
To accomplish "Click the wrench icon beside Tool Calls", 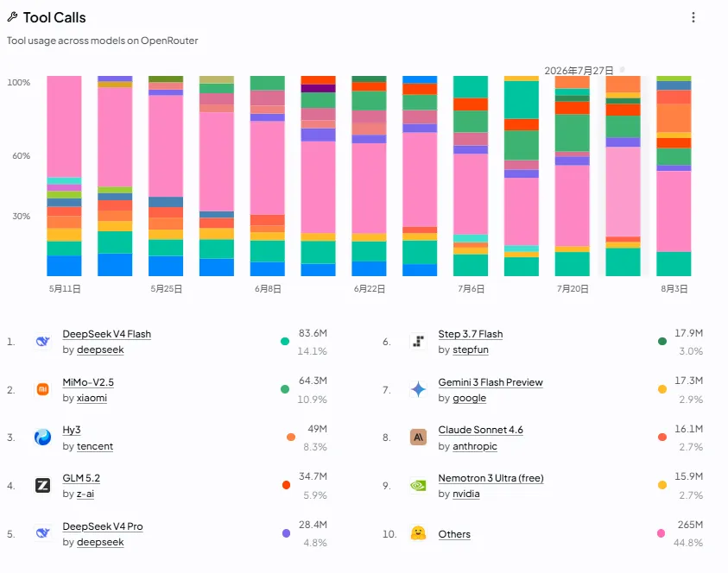I will (13, 17).
